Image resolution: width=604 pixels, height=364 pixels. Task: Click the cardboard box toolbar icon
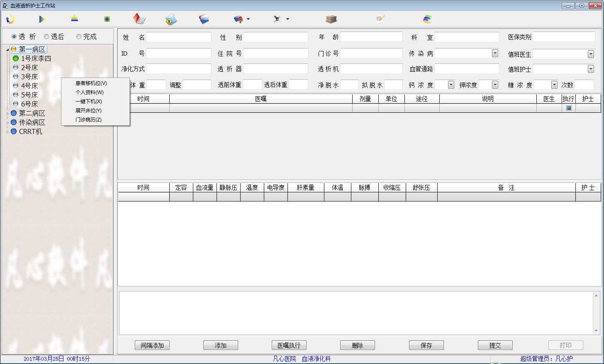click(331, 19)
